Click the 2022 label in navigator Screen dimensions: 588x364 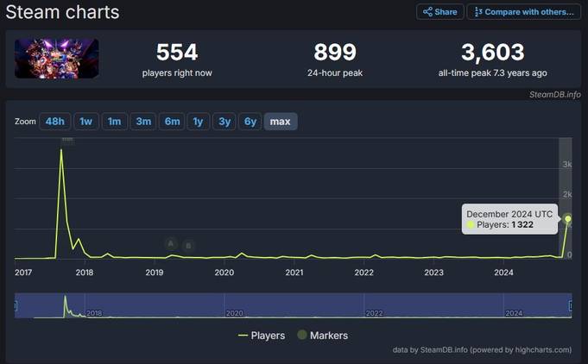pyautogui.click(x=374, y=313)
